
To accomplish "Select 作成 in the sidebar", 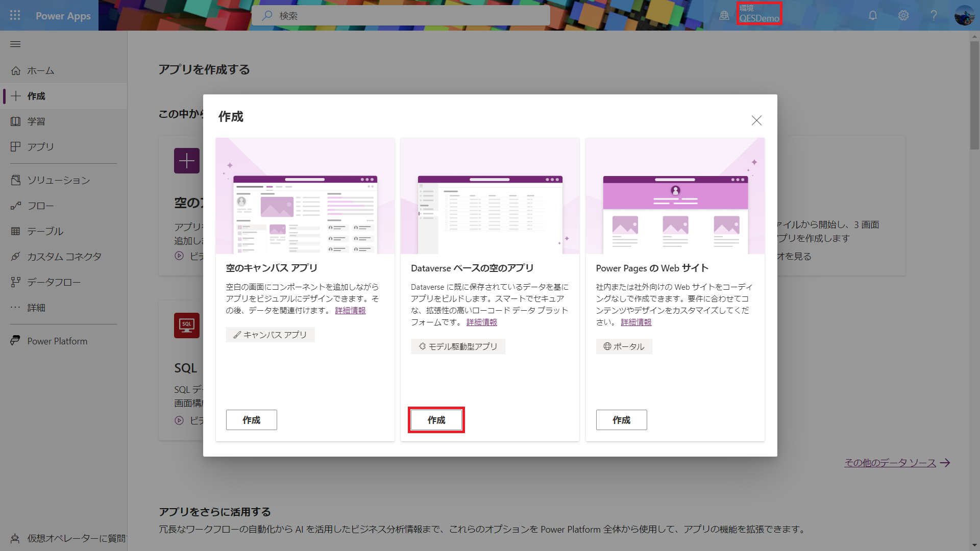I will pos(63,96).
